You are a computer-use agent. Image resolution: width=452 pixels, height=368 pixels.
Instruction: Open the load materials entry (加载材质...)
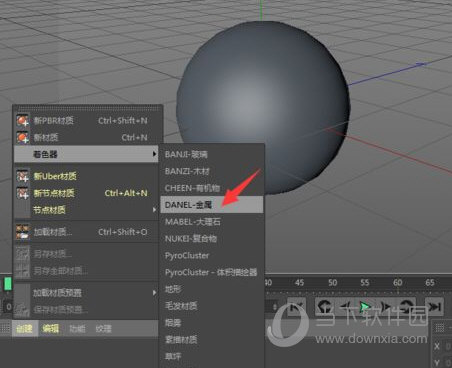click(86, 232)
